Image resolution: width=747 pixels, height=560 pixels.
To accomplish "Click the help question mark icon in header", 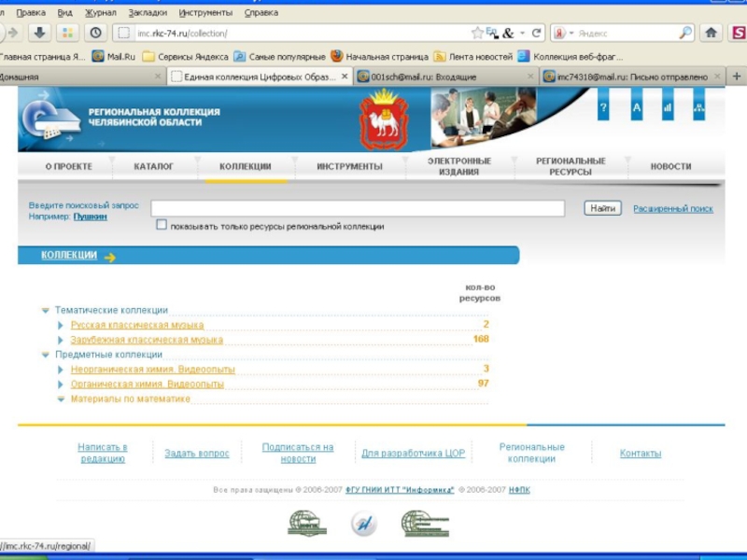I will (603, 109).
